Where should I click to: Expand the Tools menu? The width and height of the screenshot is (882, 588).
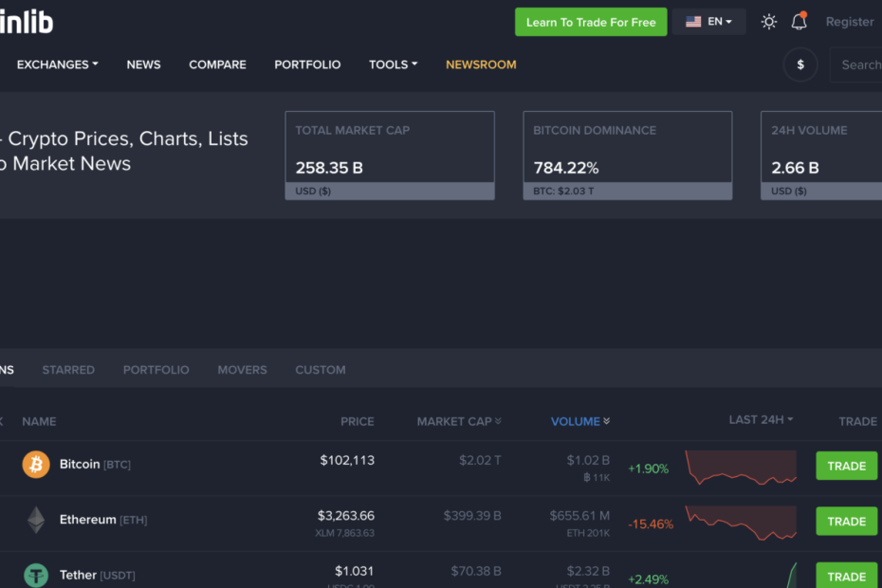pos(394,64)
